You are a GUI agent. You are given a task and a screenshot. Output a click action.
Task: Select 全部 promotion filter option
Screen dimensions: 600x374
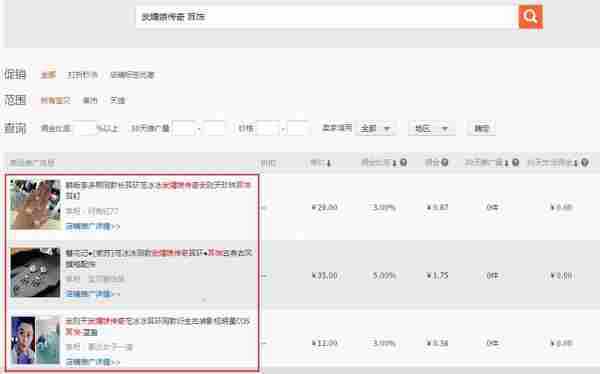point(48,75)
